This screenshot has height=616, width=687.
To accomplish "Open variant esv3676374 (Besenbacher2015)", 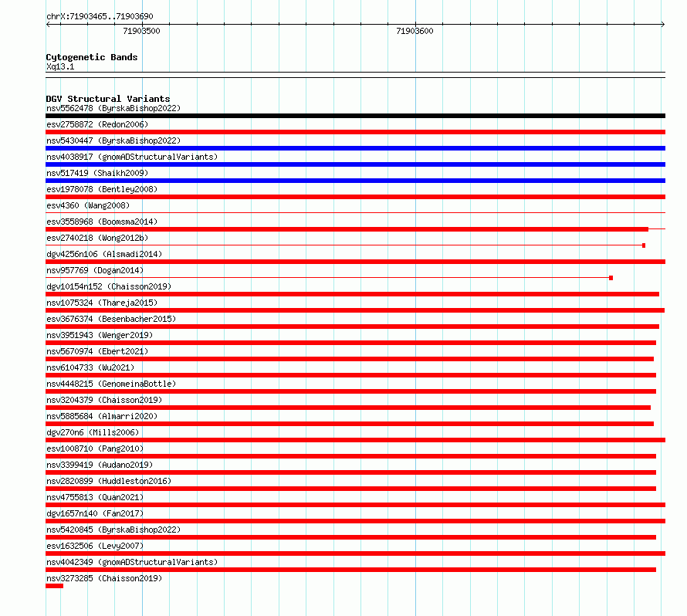I will [x=111, y=319].
